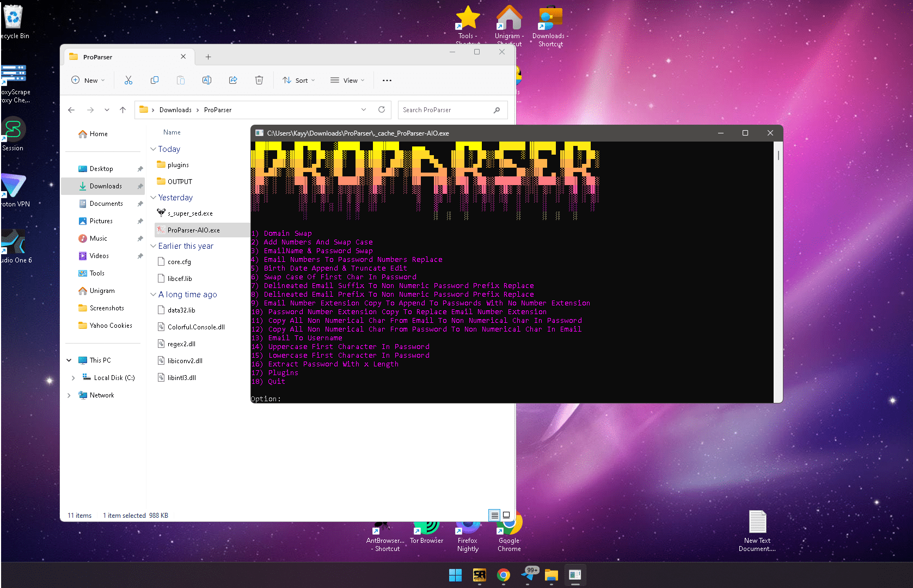Refresh the ProParser folder view
The image size is (913, 588).
click(381, 109)
